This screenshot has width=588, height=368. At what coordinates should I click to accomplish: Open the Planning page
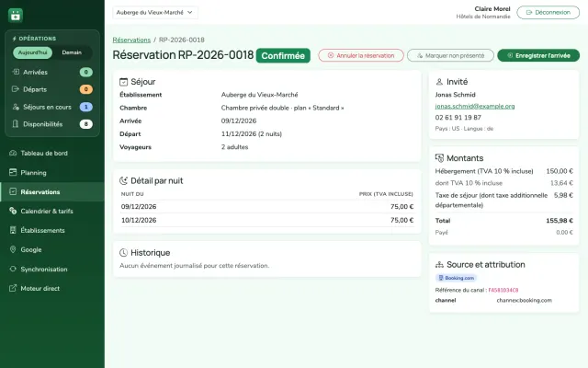[52, 172]
